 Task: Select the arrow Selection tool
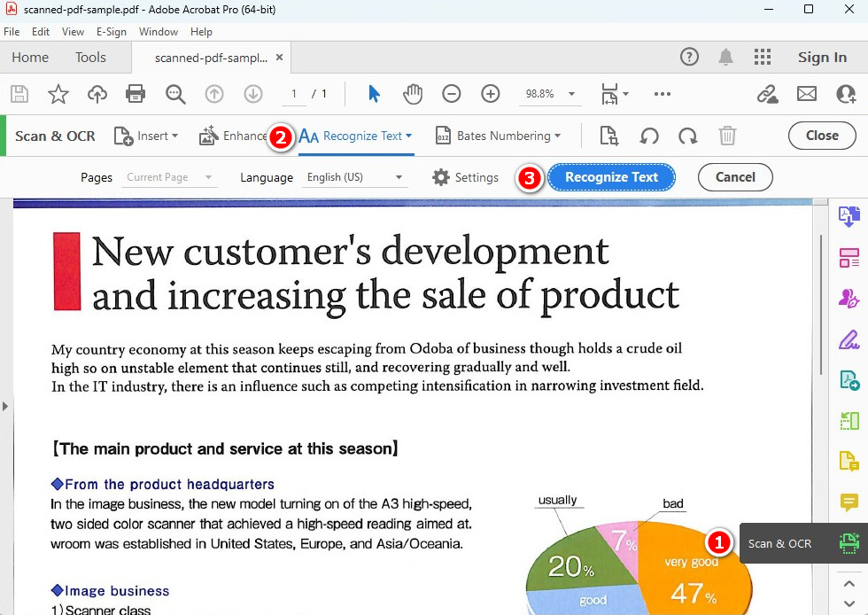tap(374, 94)
